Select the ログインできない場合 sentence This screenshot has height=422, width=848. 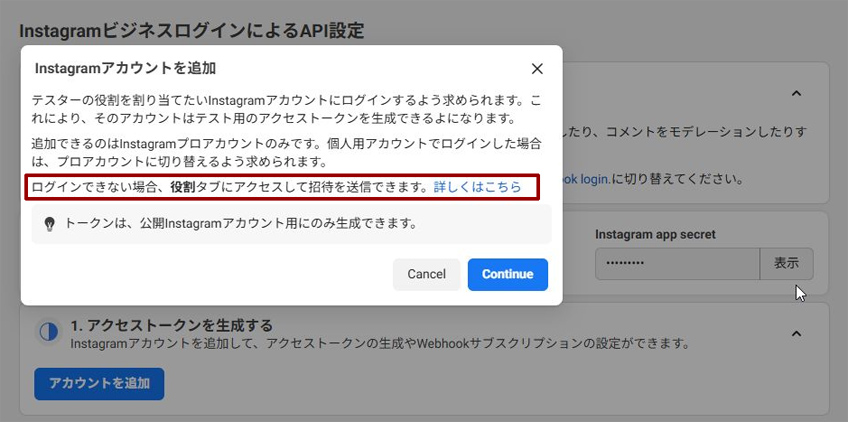(x=276, y=187)
